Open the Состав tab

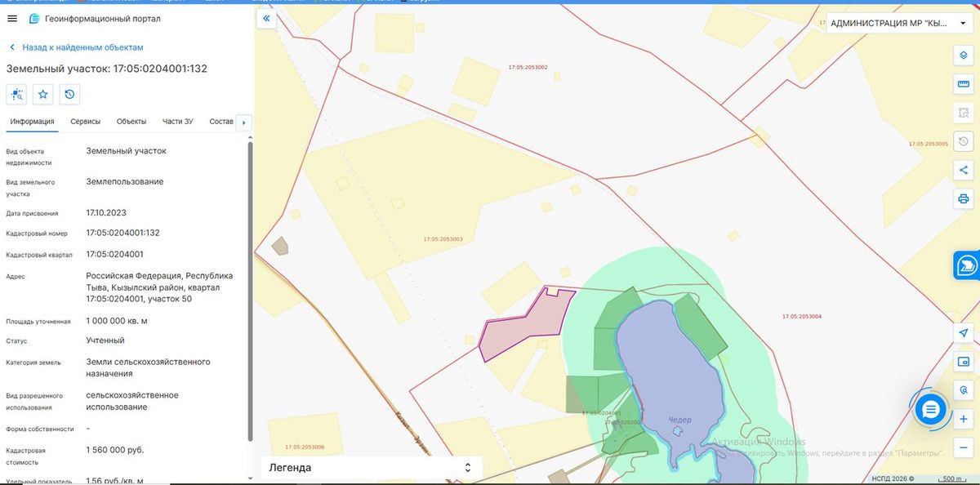(221, 122)
